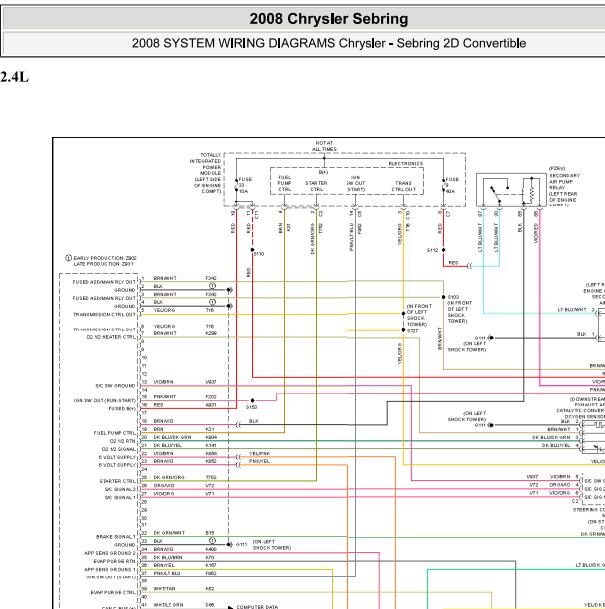The image size is (605, 609).
Task: Click the "S112" splice label
Action: pos(432,250)
